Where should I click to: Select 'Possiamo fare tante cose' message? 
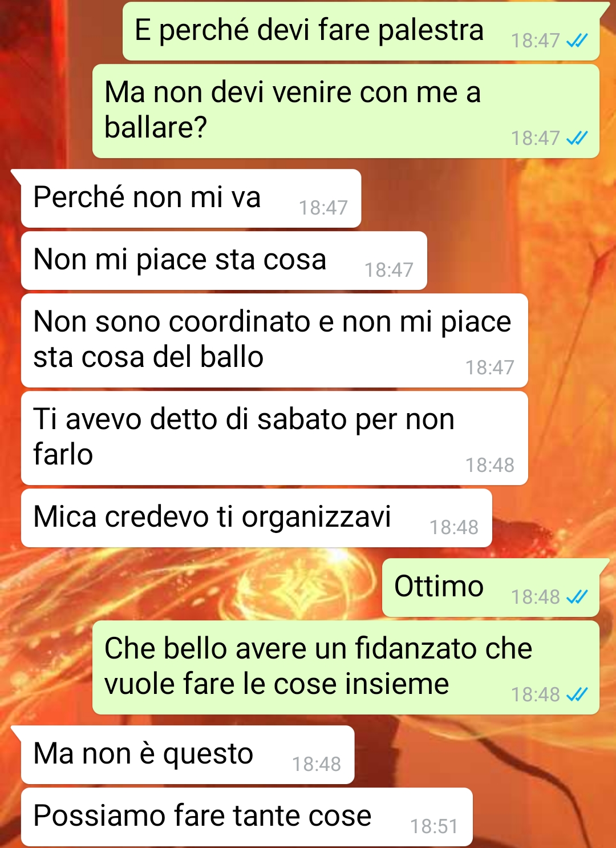[x=246, y=817]
